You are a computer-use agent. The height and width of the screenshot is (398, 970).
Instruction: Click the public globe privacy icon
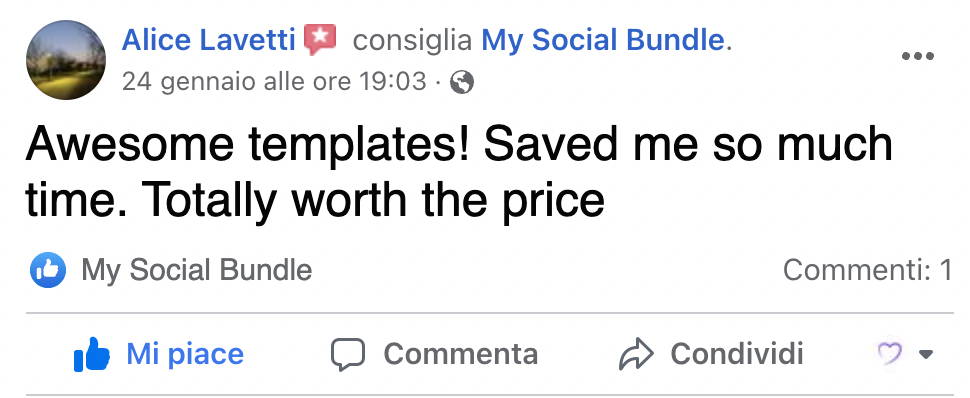[461, 82]
